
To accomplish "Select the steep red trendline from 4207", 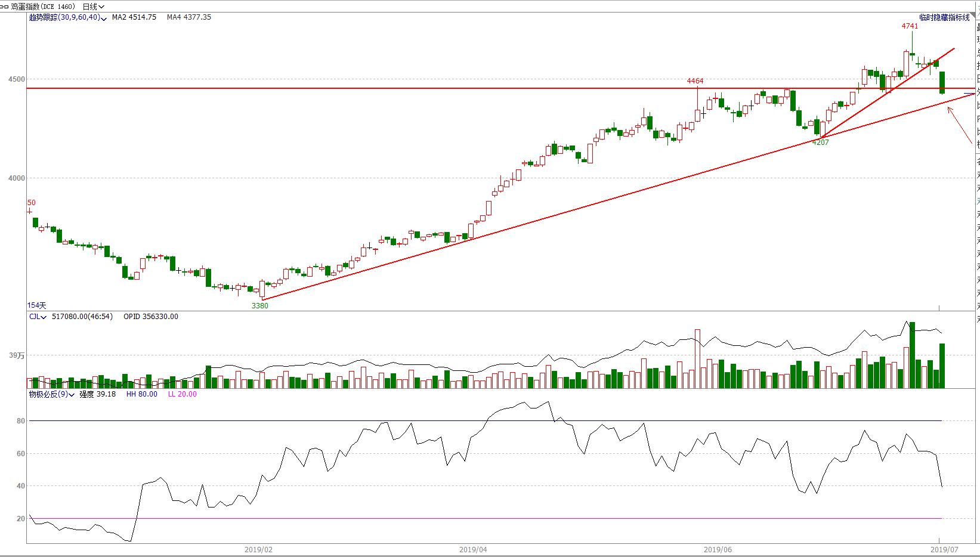I will coord(889,93).
